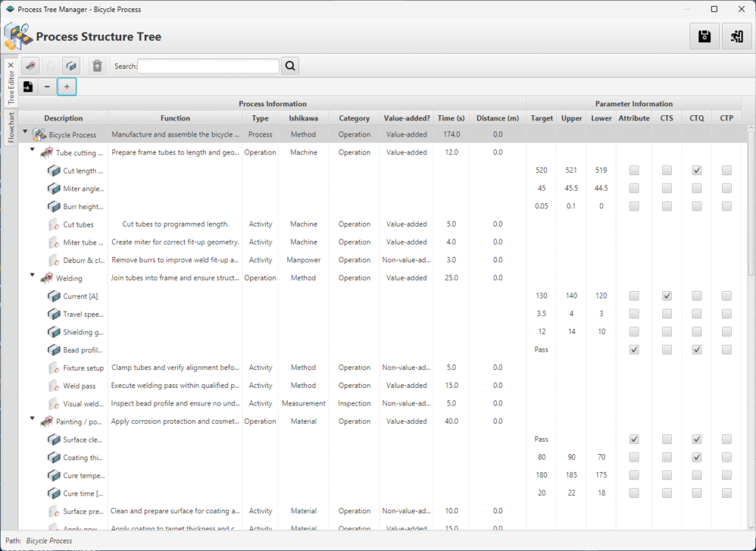Click the Description column header

tap(63, 118)
